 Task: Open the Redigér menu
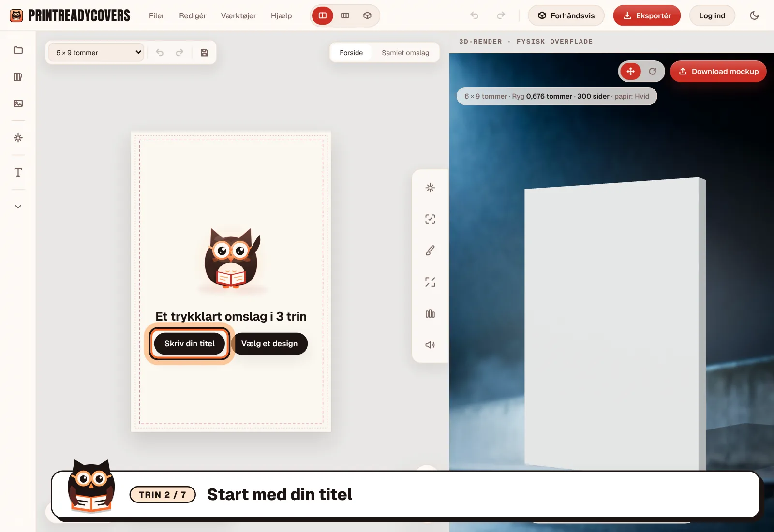coord(193,16)
